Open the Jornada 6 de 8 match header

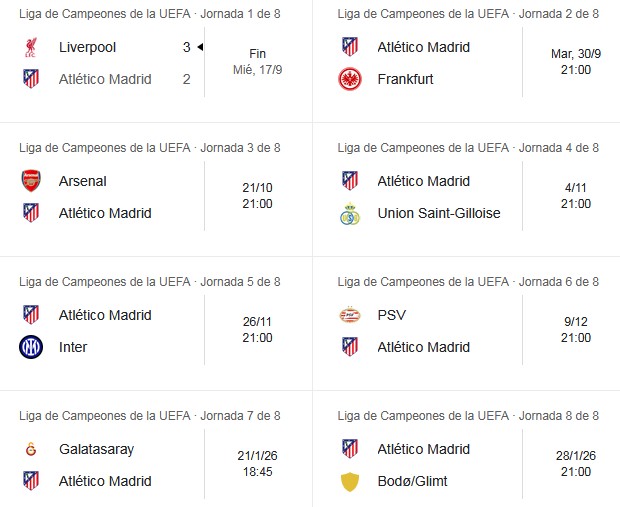point(468,281)
